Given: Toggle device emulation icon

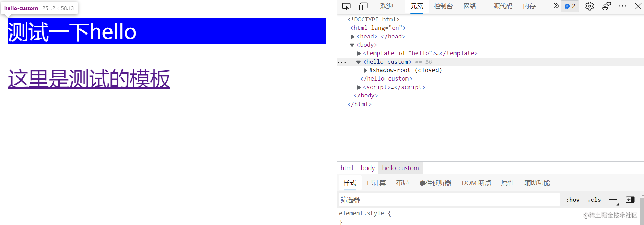Looking at the screenshot, I should point(363,6).
